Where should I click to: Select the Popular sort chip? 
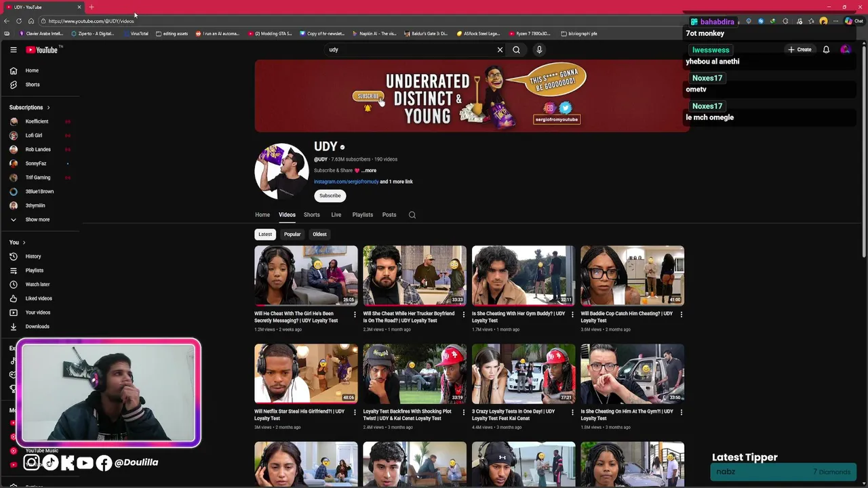click(x=292, y=235)
